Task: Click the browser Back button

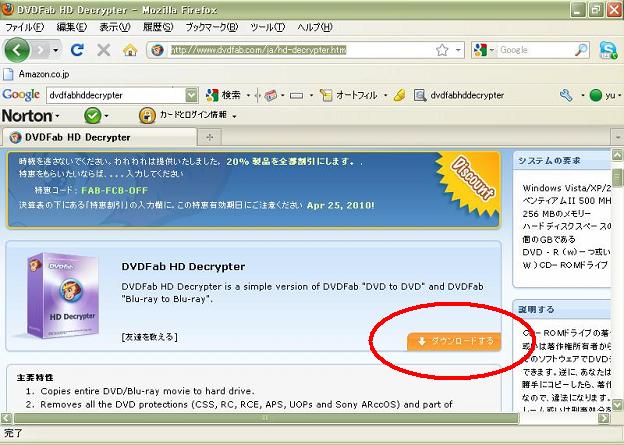Action: pyautogui.click(x=17, y=49)
